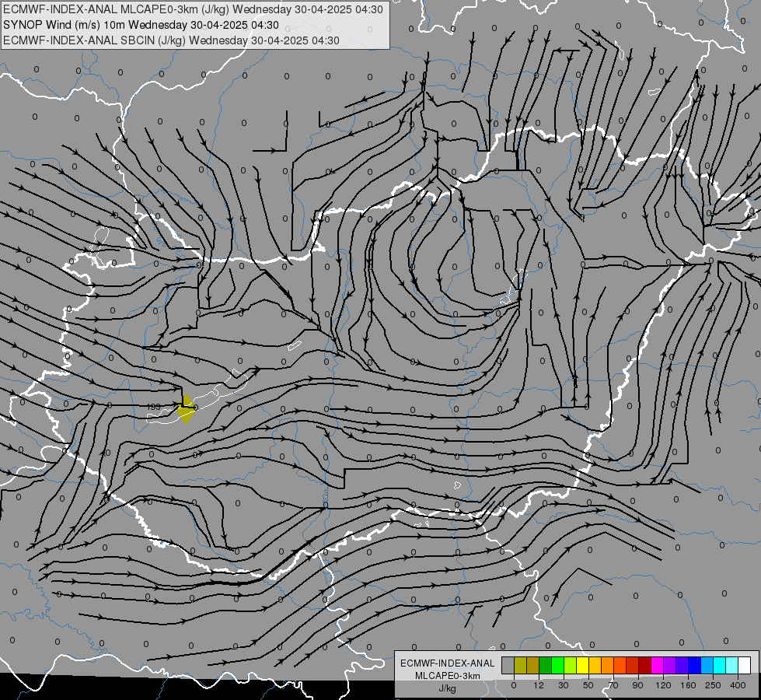The width and height of the screenshot is (761, 700).
Task: Click the legend MLCAPE0-3km label
Action: [x=448, y=676]
